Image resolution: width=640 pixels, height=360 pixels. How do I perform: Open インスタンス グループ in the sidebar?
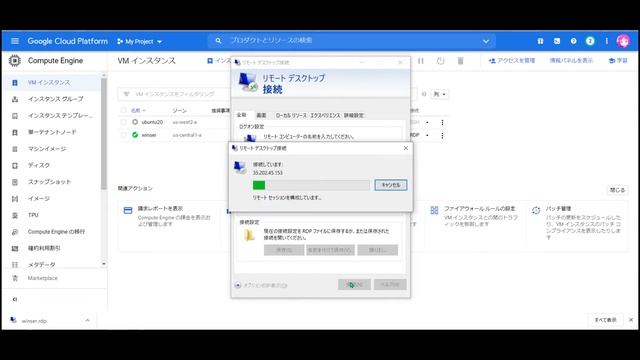(x=51, y=99)
